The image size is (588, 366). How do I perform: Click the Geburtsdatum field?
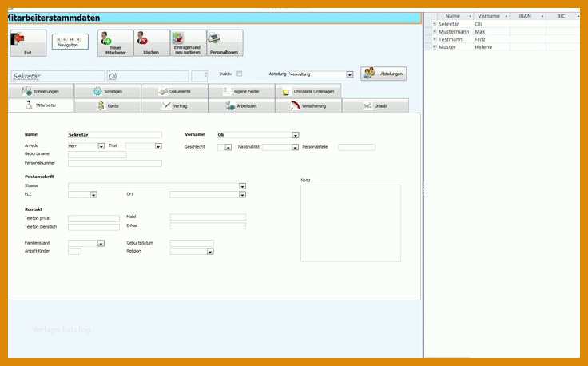click(192, 244)
